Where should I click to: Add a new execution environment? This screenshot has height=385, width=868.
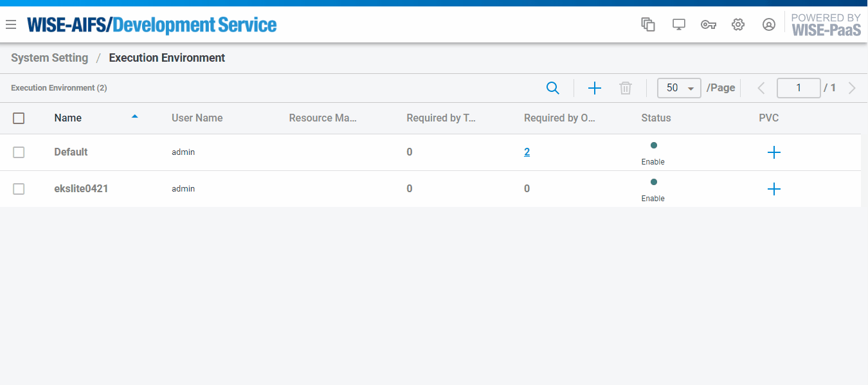click(x=595, y=88)
